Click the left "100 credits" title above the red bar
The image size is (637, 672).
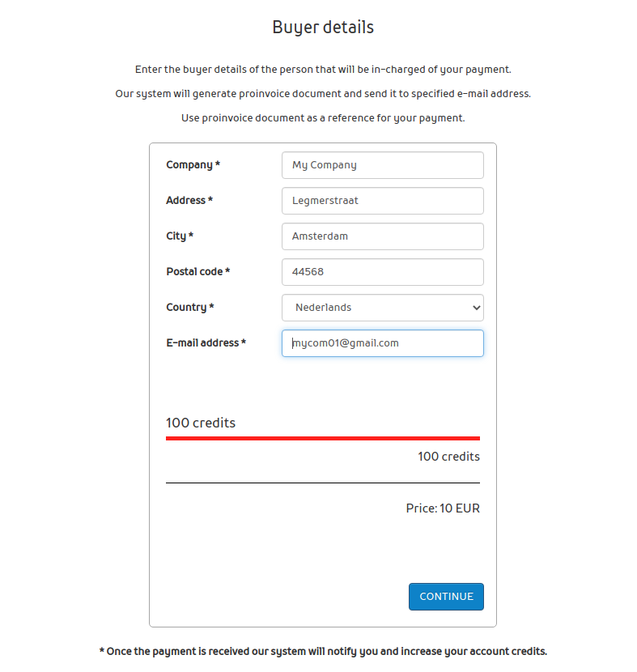pyautogui.click(x=201, y=423)
